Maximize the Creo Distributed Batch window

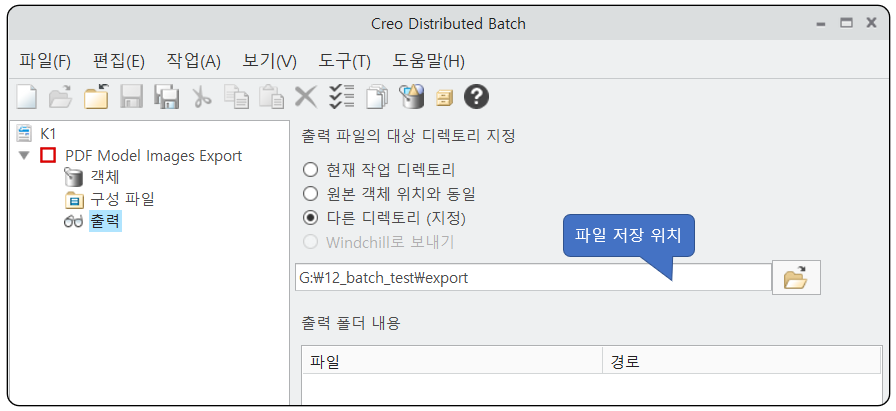[846, 23]
